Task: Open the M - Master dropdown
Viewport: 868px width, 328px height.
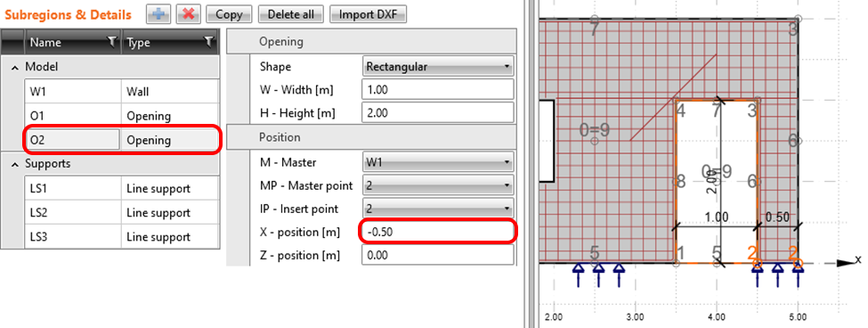Action: pyautogui.click(x=438, y=162)
